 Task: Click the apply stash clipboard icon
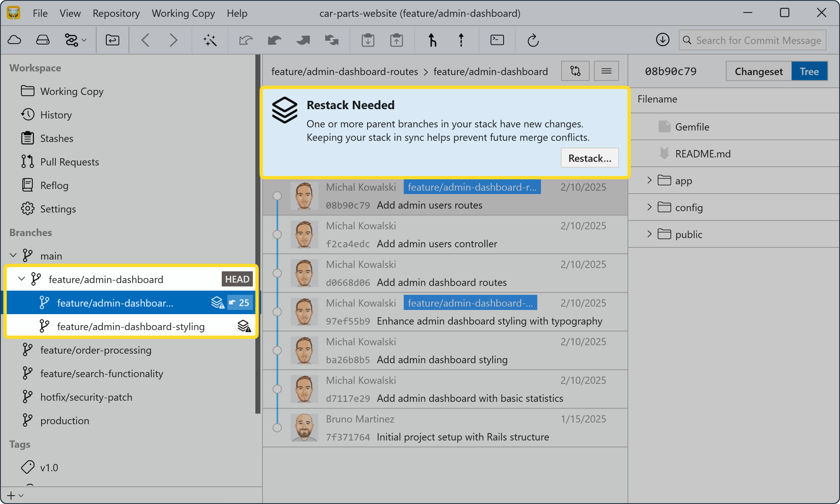pos(396,40)
